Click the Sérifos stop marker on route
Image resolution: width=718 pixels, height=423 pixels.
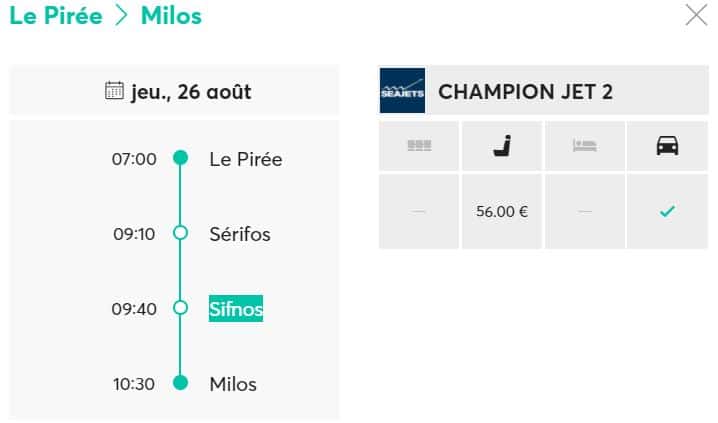(x=180, y=233)
